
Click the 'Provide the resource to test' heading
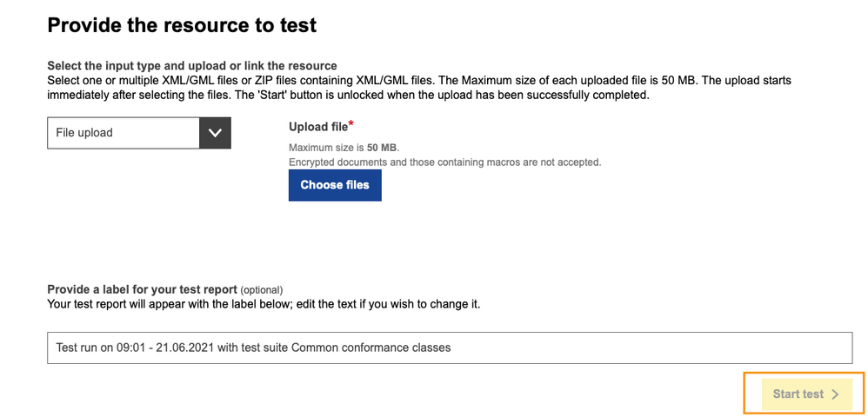[x=182, y=25]
